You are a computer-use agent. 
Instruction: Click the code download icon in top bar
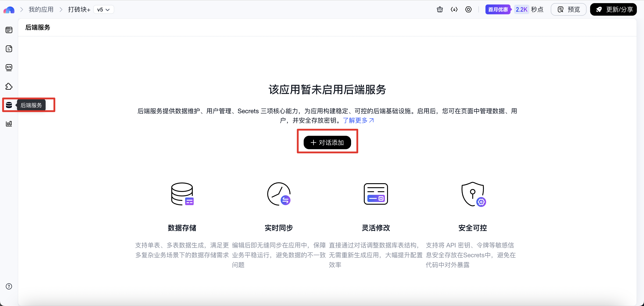(454, 9)
